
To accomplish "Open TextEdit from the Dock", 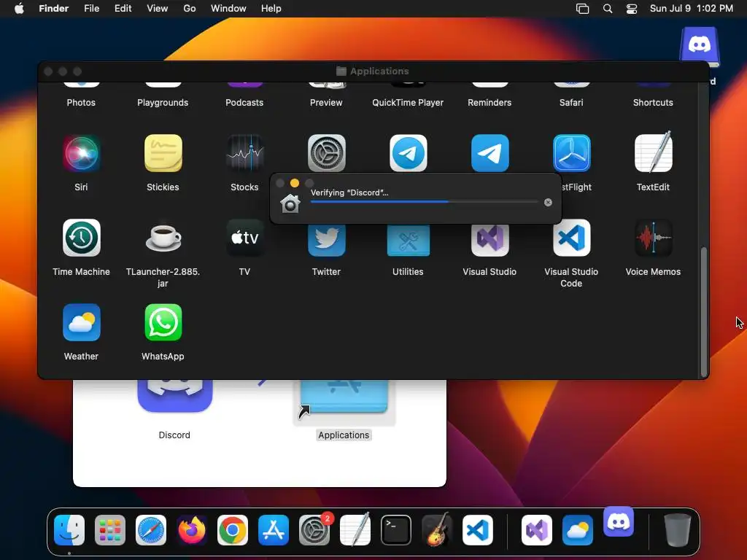I will pos(355,529).
